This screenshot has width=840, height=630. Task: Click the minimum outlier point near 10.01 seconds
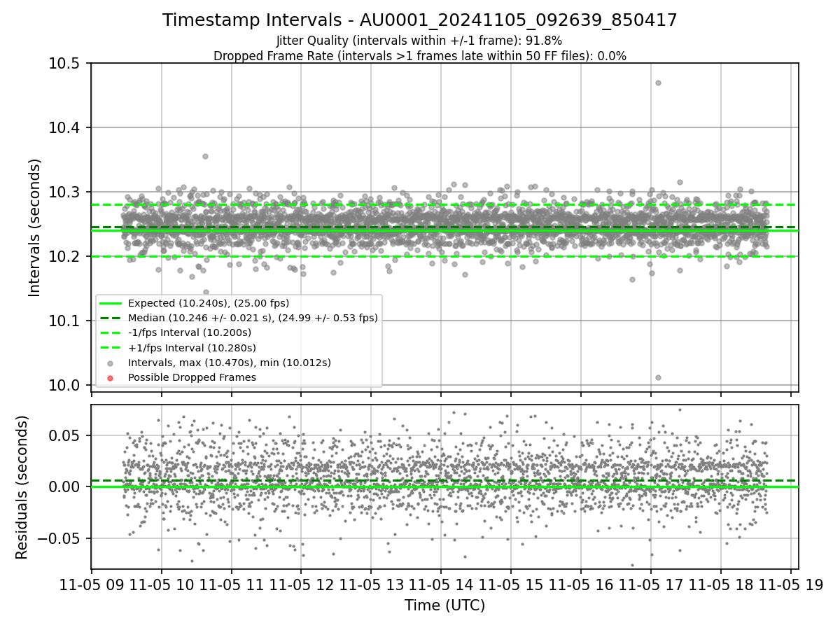click(658, 377)
